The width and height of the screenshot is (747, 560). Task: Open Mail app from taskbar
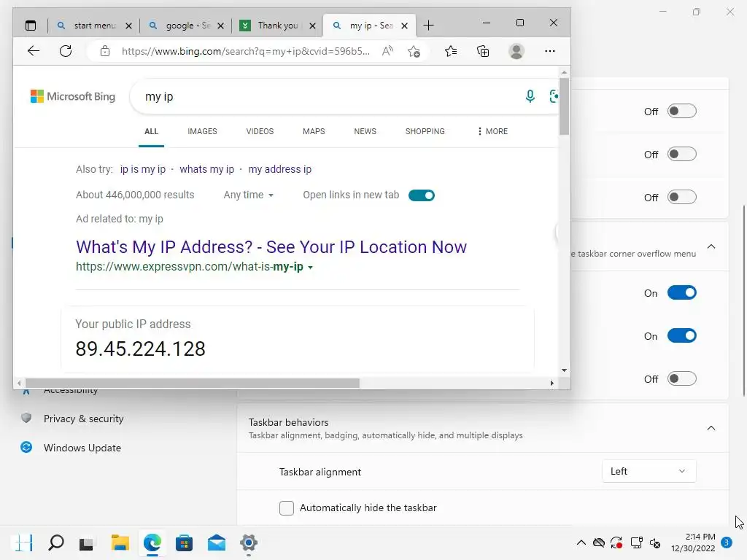pyautogui.click(x=216, y=542)
